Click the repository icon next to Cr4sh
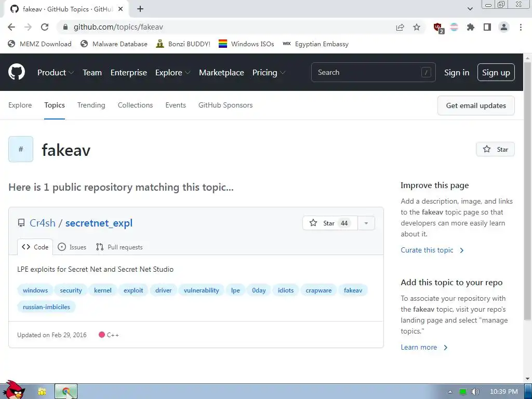 click(21, 223)
